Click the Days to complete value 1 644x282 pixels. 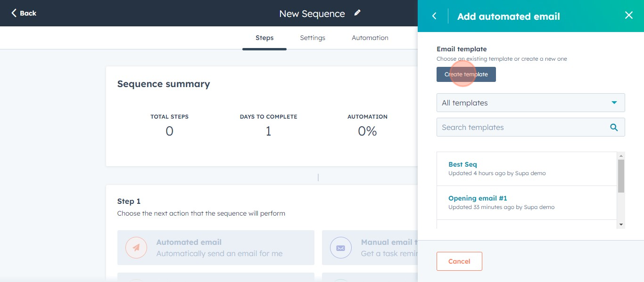268,131
